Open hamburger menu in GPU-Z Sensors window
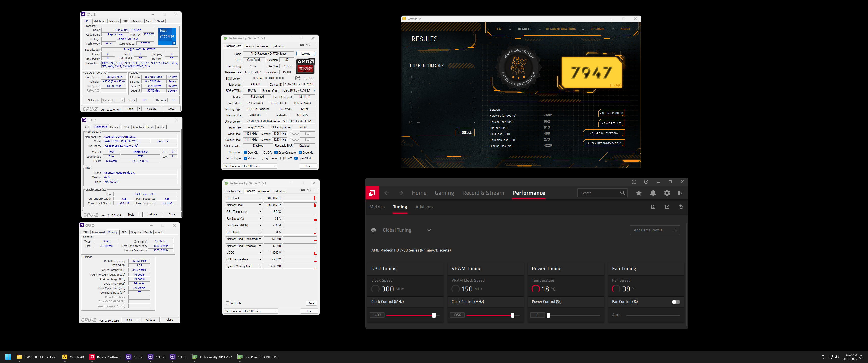 (x=315, y=190)
